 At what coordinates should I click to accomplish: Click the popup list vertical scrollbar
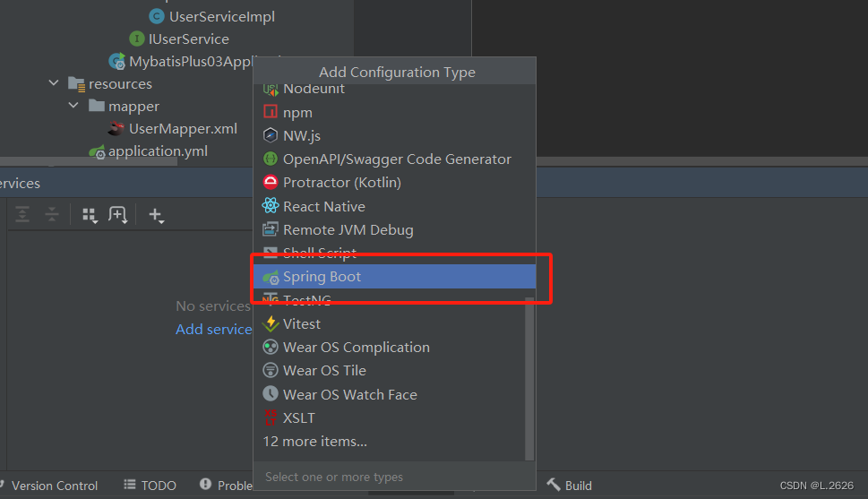529,378
